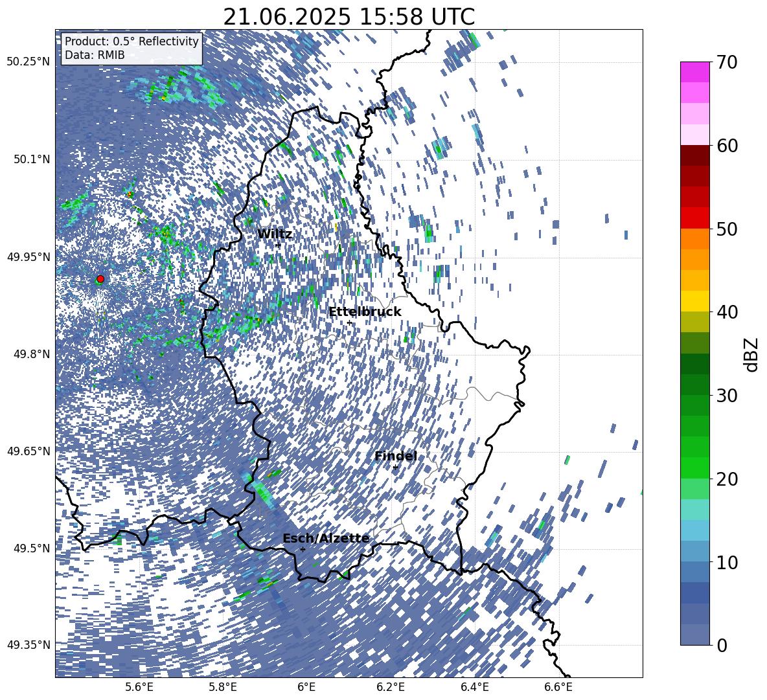The image size is (767, 700).
Task: Click the 49.5°N latitude label
Action: [31, 548]
